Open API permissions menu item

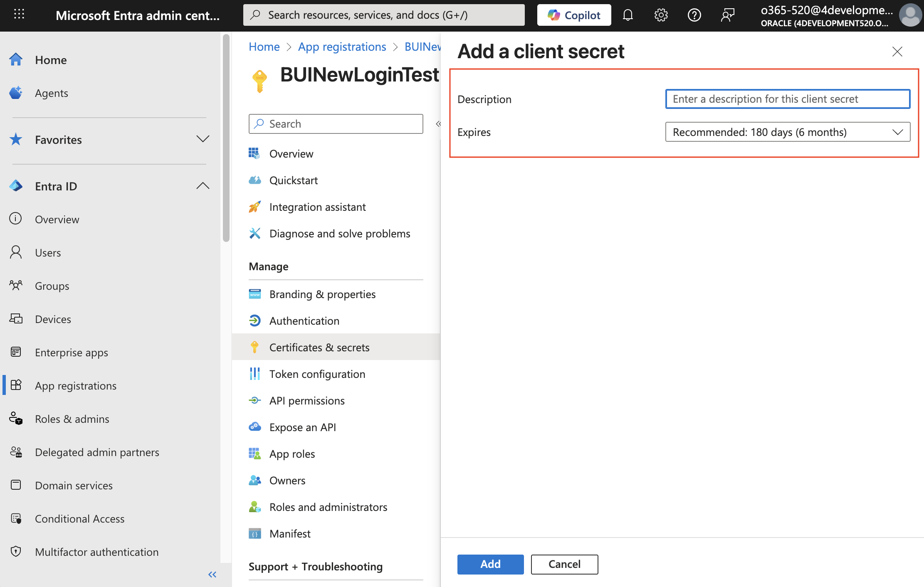point(306,400)
